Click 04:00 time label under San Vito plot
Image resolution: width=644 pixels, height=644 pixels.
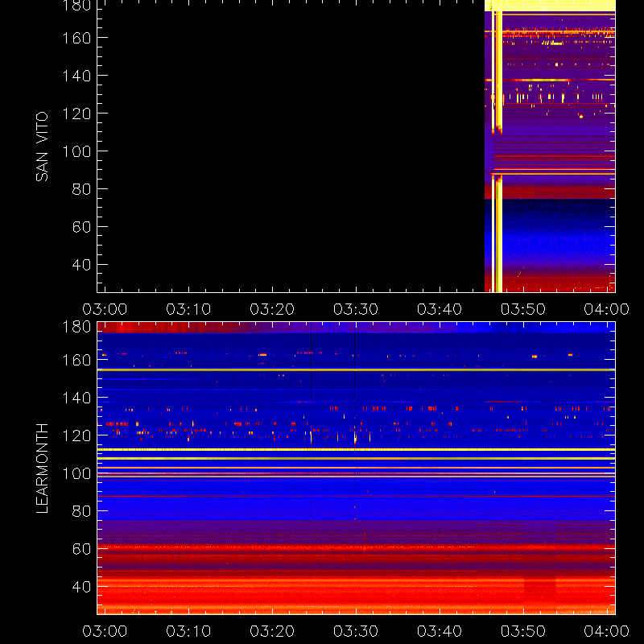pyautogui.click(x=607, y=309)
